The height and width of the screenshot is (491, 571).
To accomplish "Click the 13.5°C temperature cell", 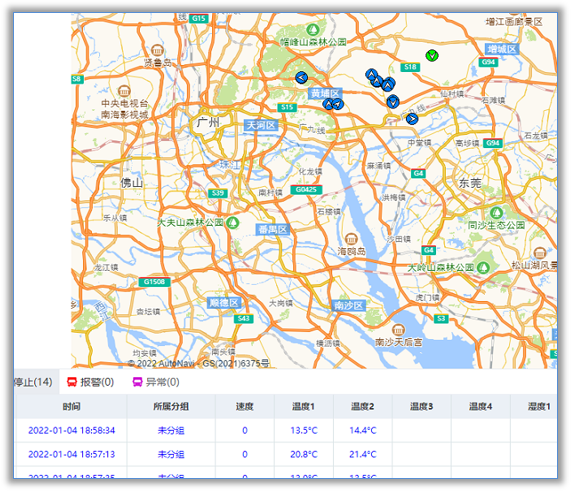I will [x=304, y=431].
